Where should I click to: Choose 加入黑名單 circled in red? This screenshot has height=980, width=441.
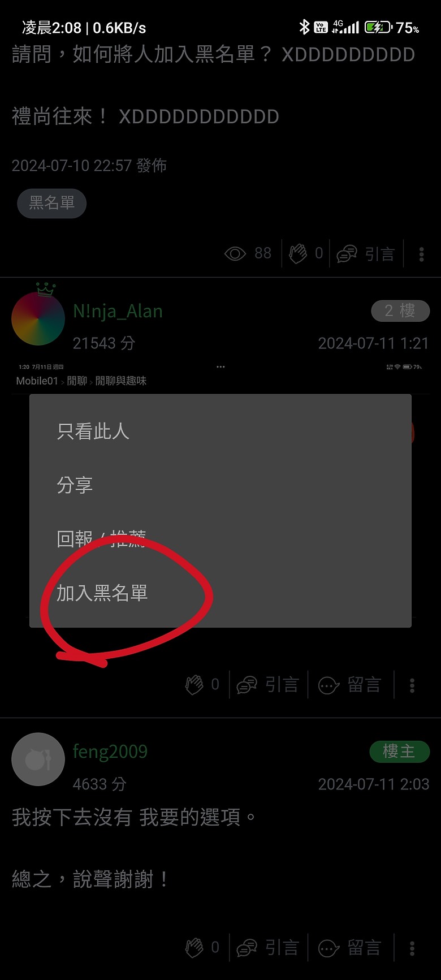pos(102,593)
